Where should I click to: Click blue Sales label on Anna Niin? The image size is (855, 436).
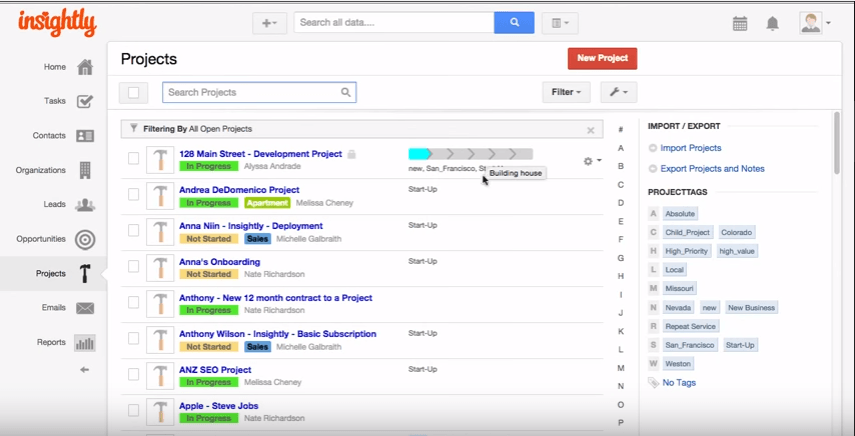(x=257, y=239)
